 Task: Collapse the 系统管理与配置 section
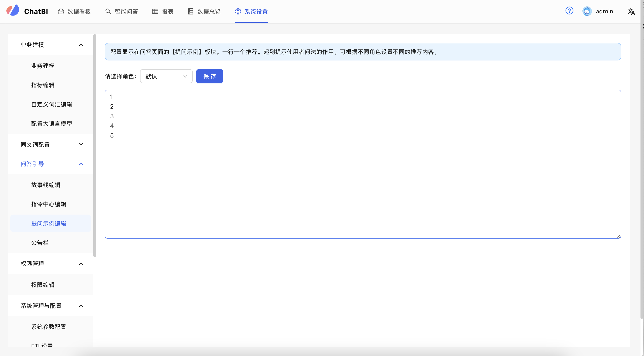(81, 306)
